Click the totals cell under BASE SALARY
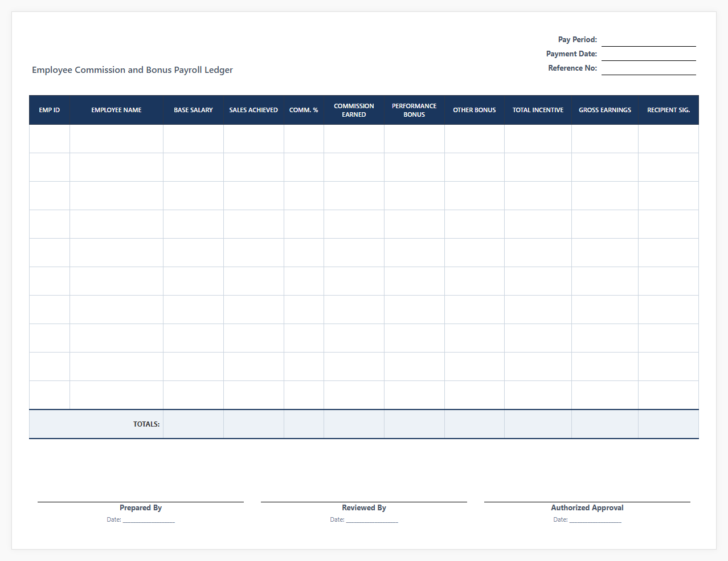 coord(193,424)
